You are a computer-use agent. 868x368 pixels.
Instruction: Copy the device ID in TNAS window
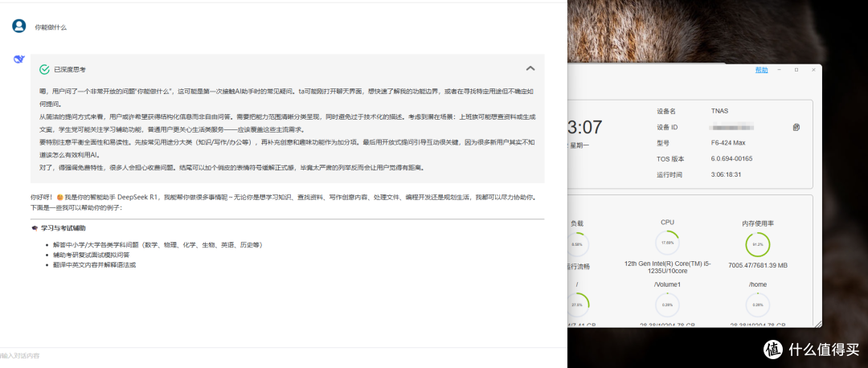coord(796,127)
